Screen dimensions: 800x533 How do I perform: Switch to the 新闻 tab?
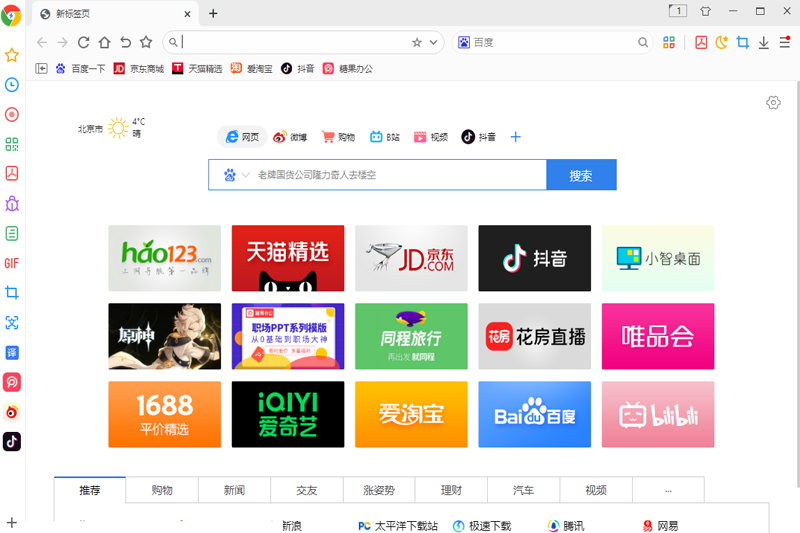[x=234, y=490]
